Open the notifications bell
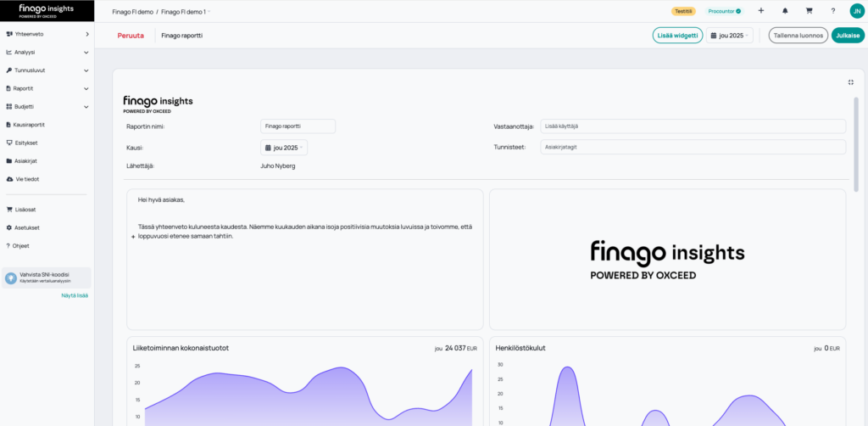 coord(785,10)
